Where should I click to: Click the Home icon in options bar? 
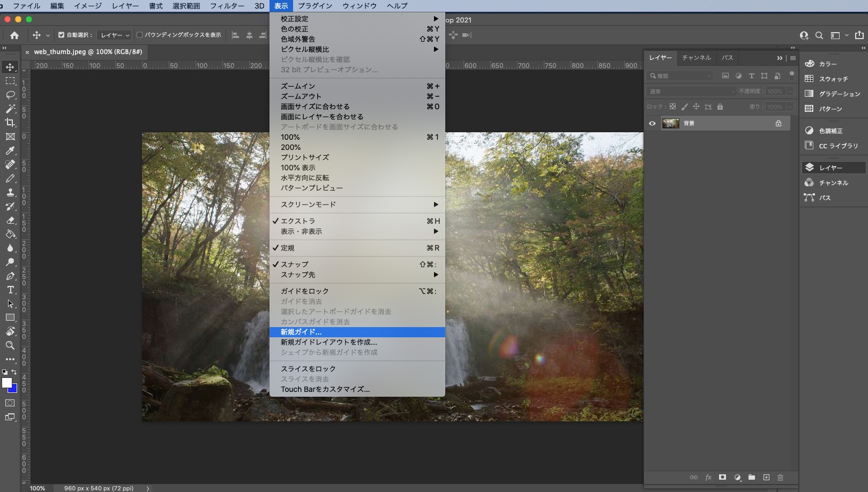tap(14, 35)
